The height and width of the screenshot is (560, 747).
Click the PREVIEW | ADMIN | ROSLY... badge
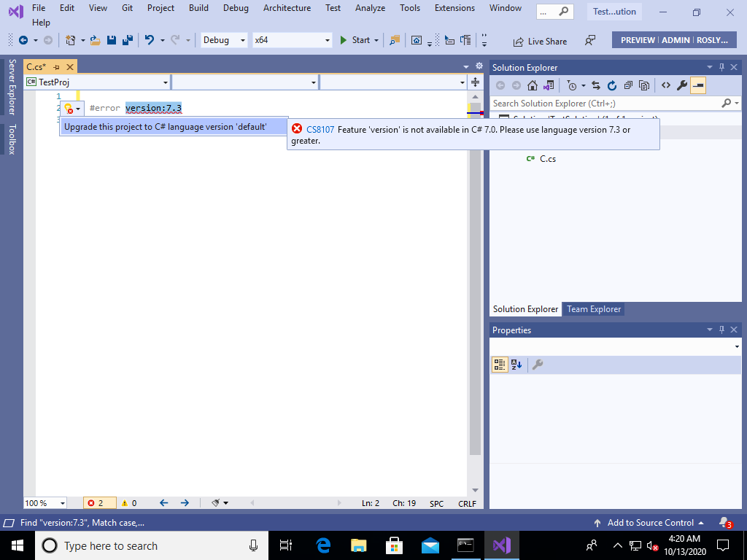click(x=674, y=41)
